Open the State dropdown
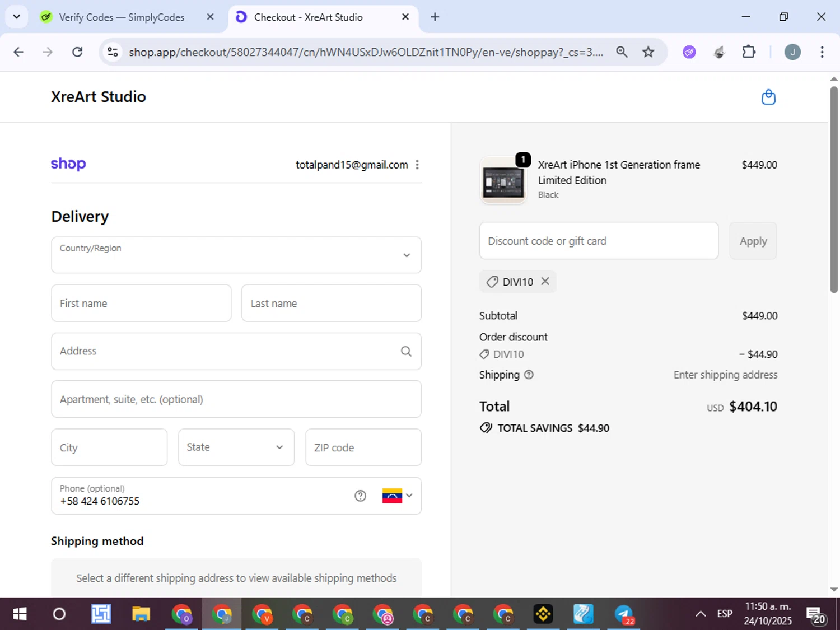This screenshot has width=840, height=630. tap(236, 447)
